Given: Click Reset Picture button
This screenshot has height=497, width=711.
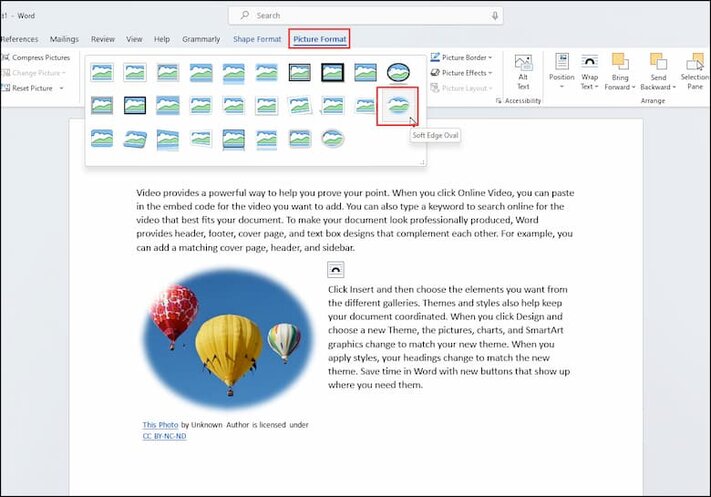Looking at the screenshot, I should [x=28, y=88].
